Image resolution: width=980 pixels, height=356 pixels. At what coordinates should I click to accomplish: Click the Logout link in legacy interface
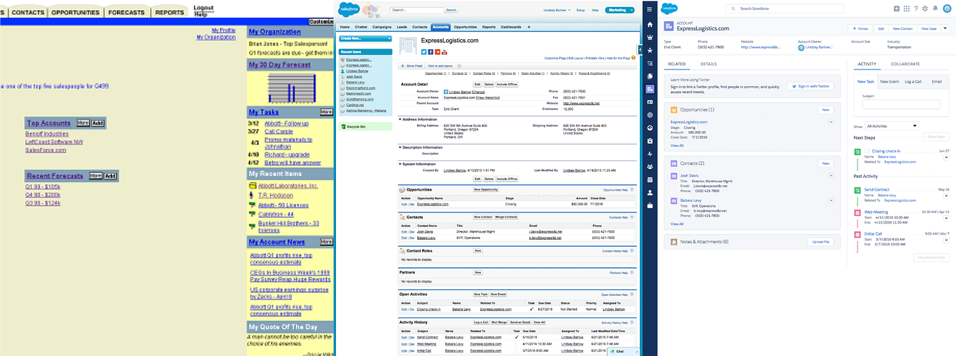tap(203, 8)
